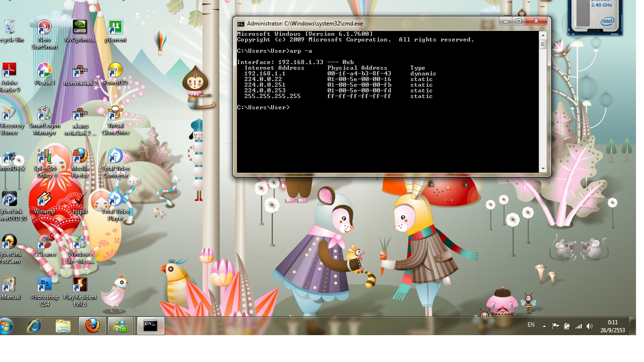Click the EN language indicator
The image size is (644, 362).
coord(531,325)
